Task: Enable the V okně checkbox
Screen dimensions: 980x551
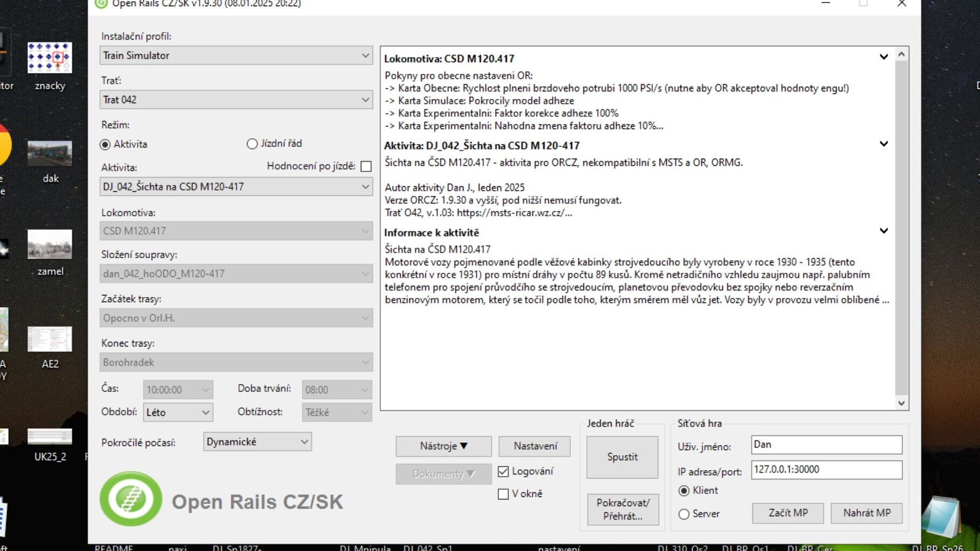Action: (x=503, y=494)
